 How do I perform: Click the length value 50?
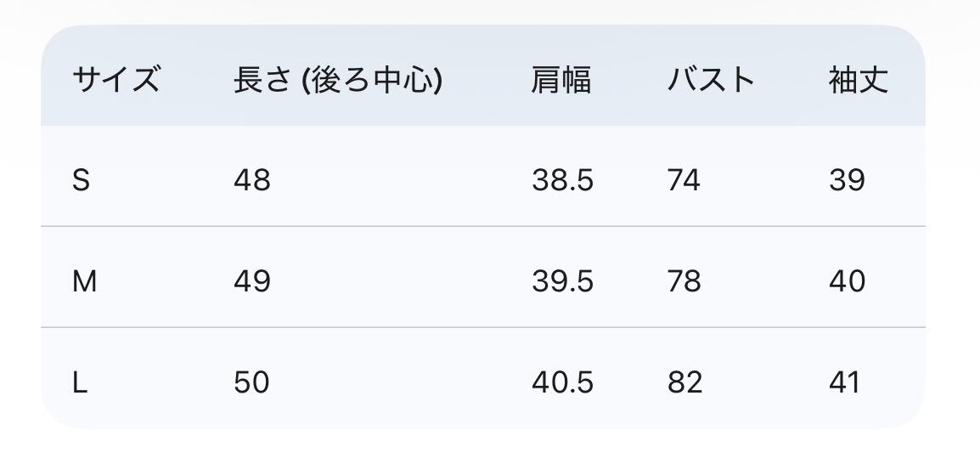coord(251,382)
